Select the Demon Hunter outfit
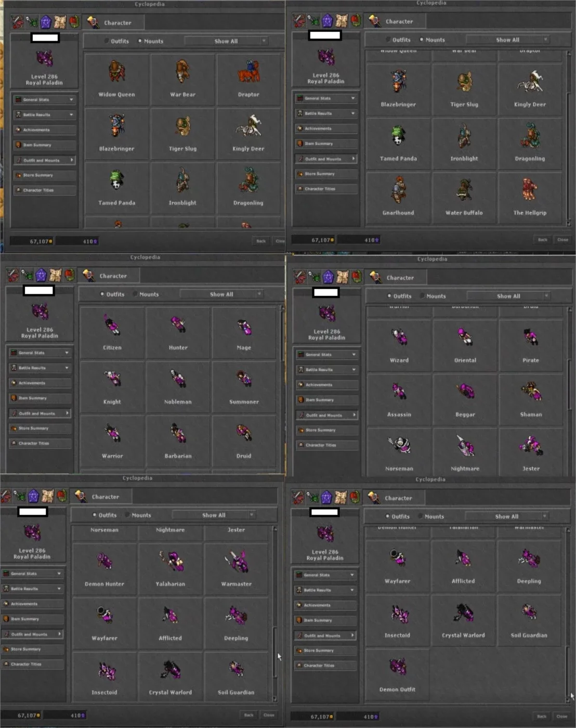Viewport: 576px width, 728px height. 104,569
